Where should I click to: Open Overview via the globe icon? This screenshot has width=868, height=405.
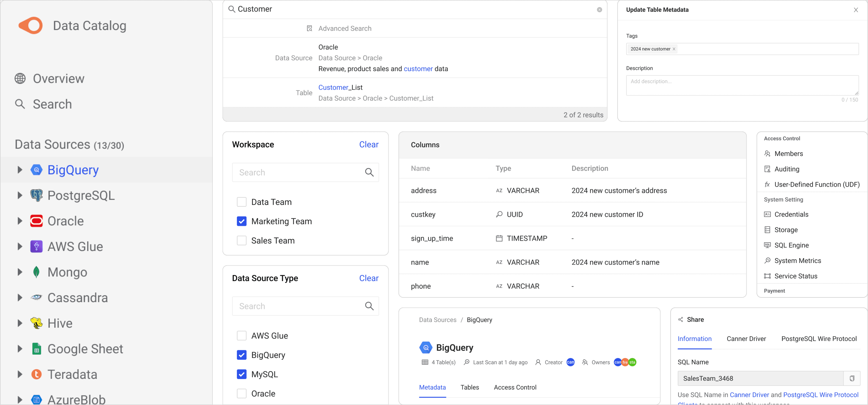(x=20, y=78)
